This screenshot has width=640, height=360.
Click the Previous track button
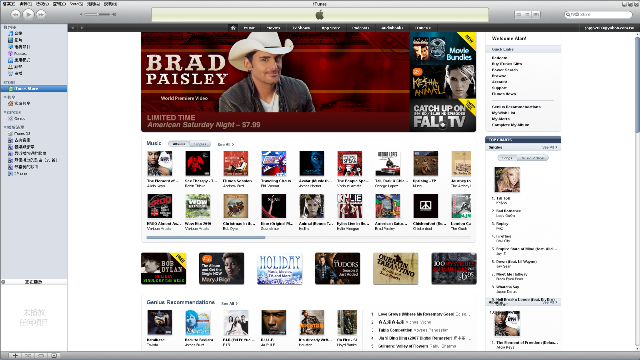pyautogui.click(x=16, y=14)
